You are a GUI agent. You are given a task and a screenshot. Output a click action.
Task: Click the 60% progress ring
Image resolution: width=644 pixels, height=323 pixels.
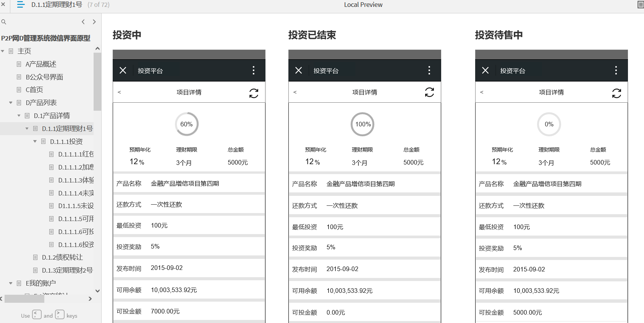[187, 124]
